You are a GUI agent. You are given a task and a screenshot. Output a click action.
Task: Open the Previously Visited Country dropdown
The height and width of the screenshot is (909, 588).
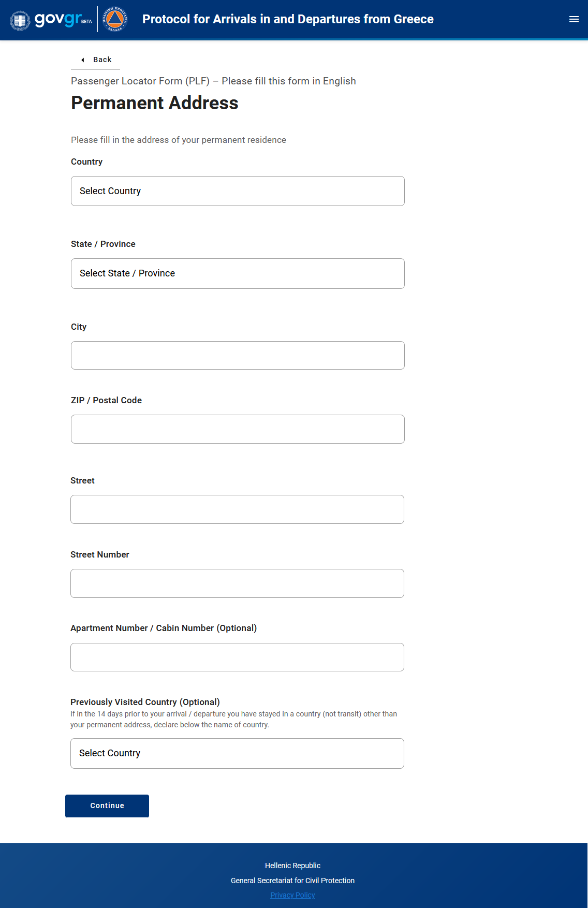pos(237,753)
